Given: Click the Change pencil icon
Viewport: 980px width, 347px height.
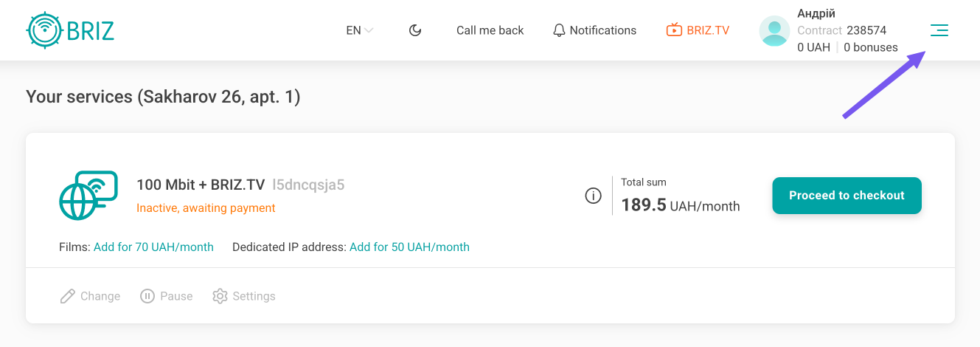Looking at the screenshot, I should [x=68, y=296].
